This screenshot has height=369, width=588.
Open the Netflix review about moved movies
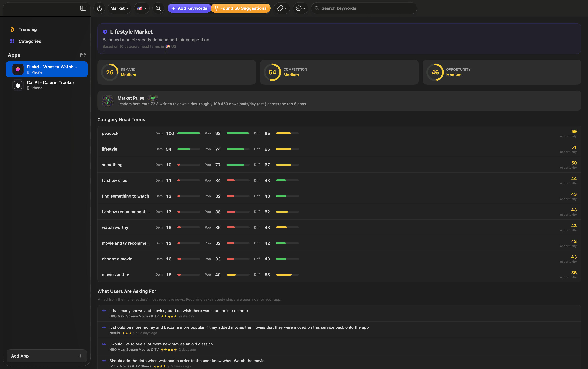tap(339, 330)
